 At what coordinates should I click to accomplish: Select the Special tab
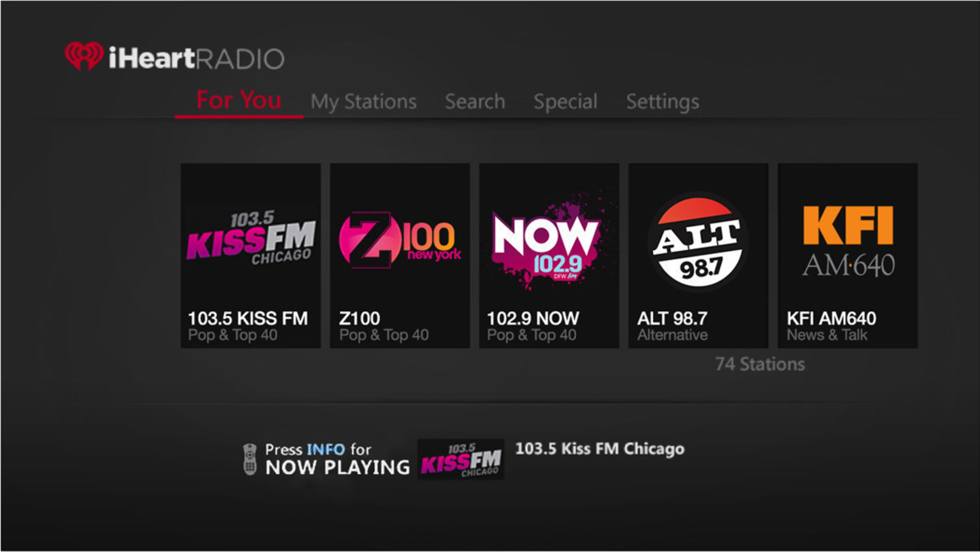pyautogui.click(x=565, y=102)
